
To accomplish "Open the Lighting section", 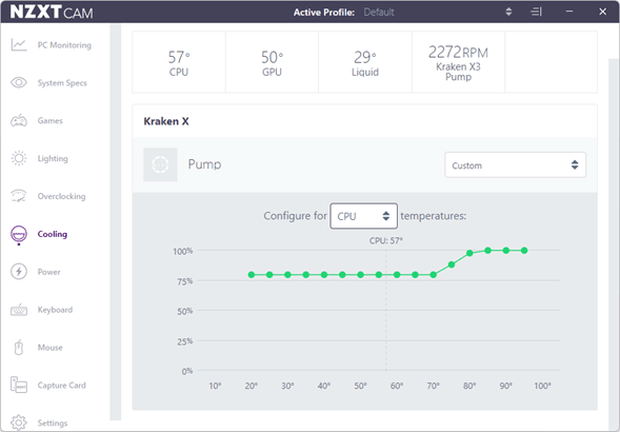I will [53, 158].
